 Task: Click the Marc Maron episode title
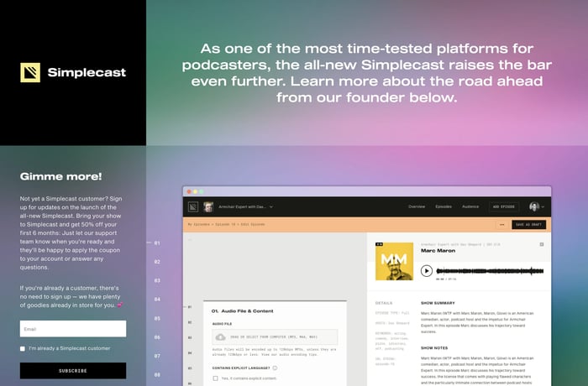point(438,251)
